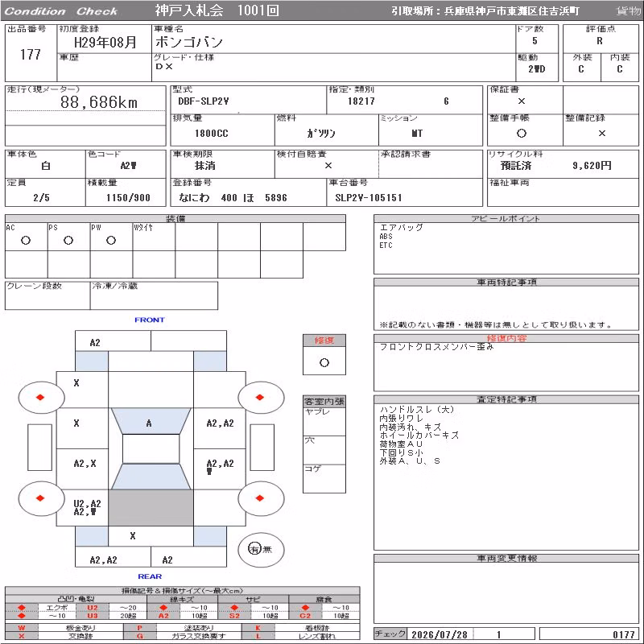This screenshot has height=644, width=644.
Task: Click the mileage 88,686km
Action: [99, 102]
